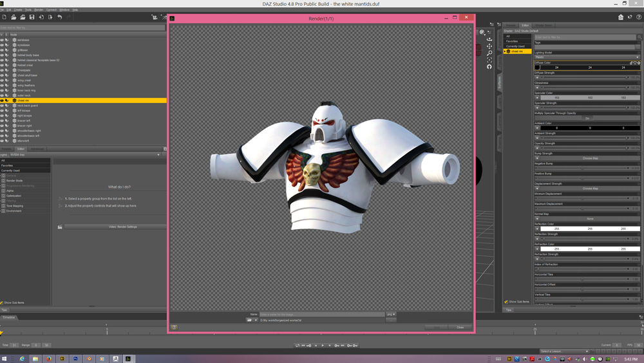Switch to the Advanced tab
The width and height of the screenshot is (644, 363).
(x=37, y=149)
